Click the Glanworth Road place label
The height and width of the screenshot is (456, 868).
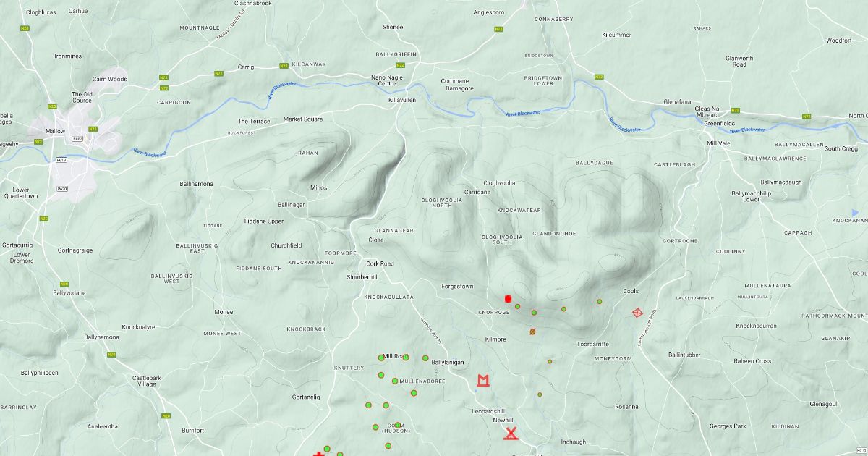[x=739, y=62]
